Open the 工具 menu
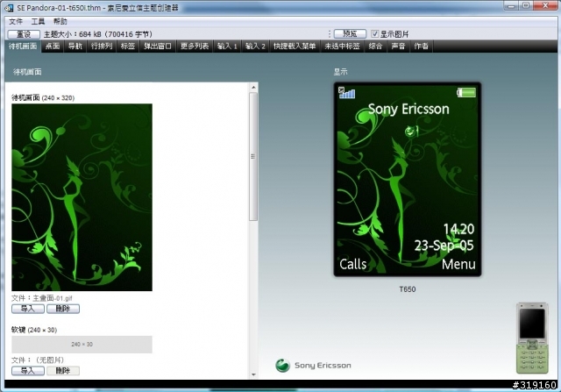The height and width of the screenshot is (392, 561). (x=38, y=21)
